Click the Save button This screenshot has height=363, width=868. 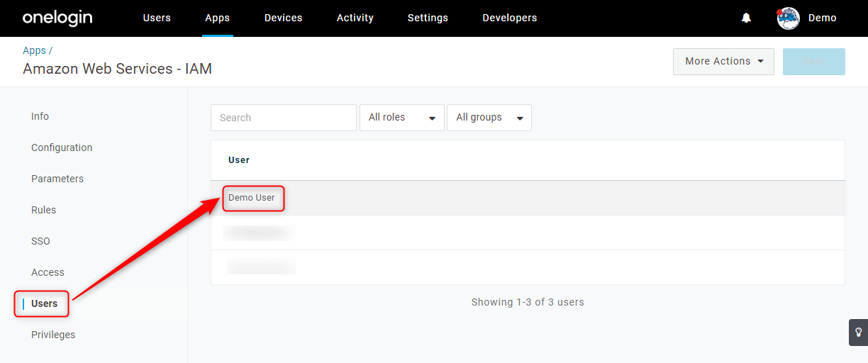(x=814, y=62)
